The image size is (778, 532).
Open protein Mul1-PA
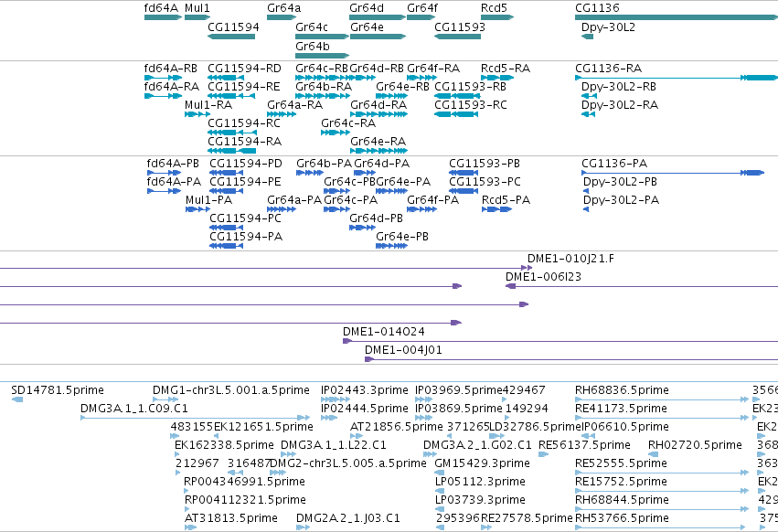[197, 209]
